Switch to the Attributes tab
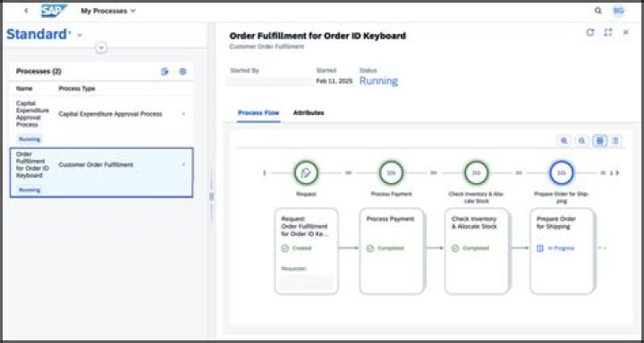The image size is (644, 343). (x=309, y=113)
